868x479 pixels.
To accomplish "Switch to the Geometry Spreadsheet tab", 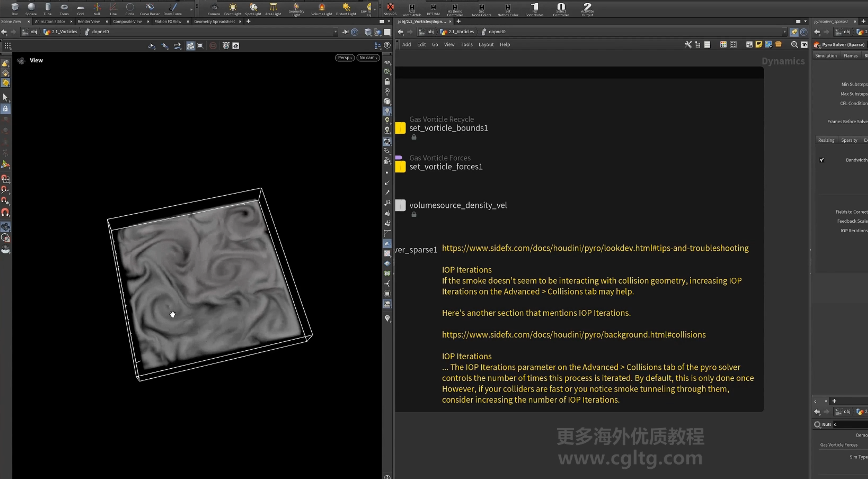I will (x=214, y=22).
